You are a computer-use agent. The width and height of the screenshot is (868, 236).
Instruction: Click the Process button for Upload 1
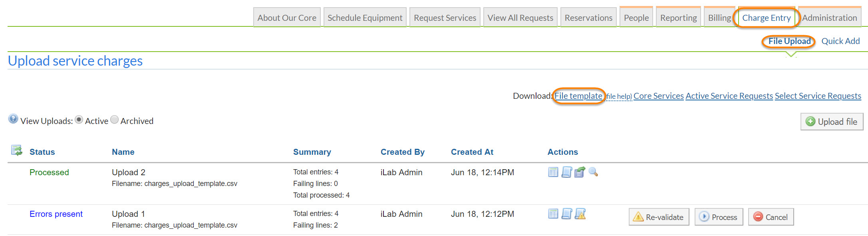click(719, 217)
